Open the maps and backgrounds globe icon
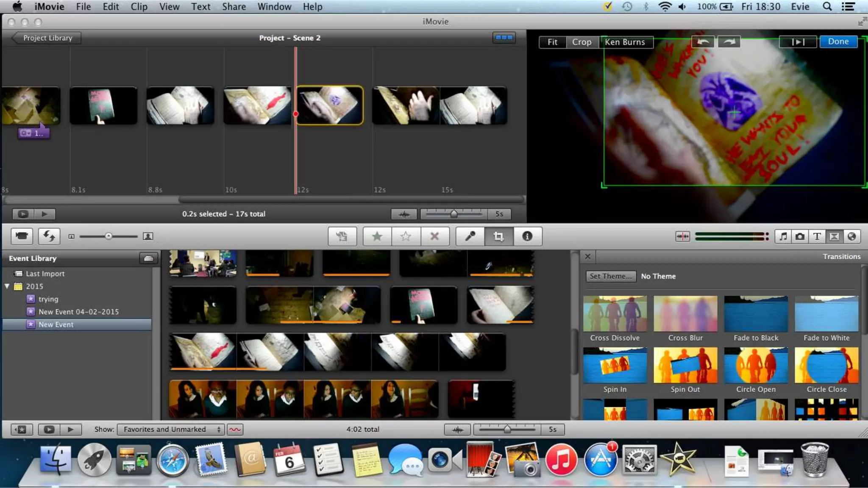Image resolution: width=868 pixels, height=488 pixels. 851,236
